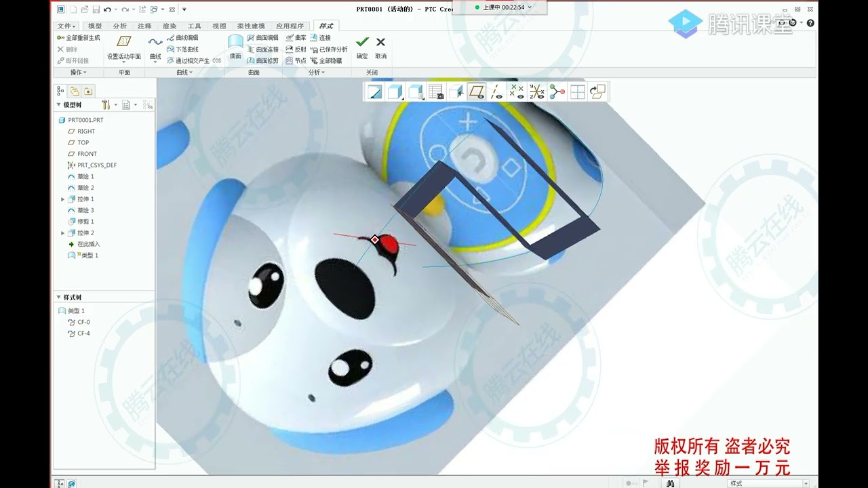Viewport: 868px width, 488px height.
Task: Click the Saved Orientations cube icon
Action: 416,92
